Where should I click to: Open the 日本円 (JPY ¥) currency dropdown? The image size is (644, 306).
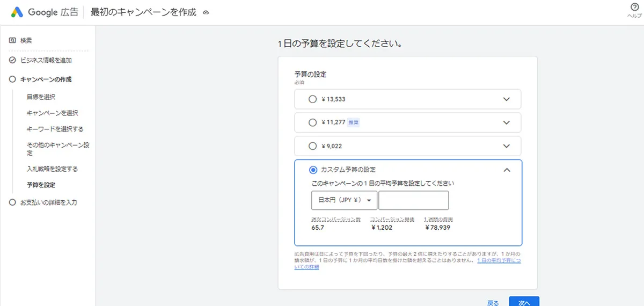click(345, 200)
